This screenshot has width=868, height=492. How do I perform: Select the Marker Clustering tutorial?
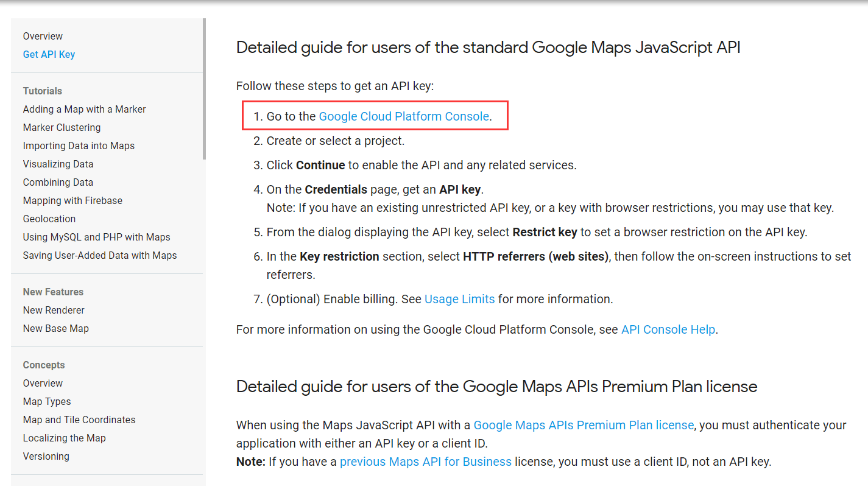click(62, 127)
